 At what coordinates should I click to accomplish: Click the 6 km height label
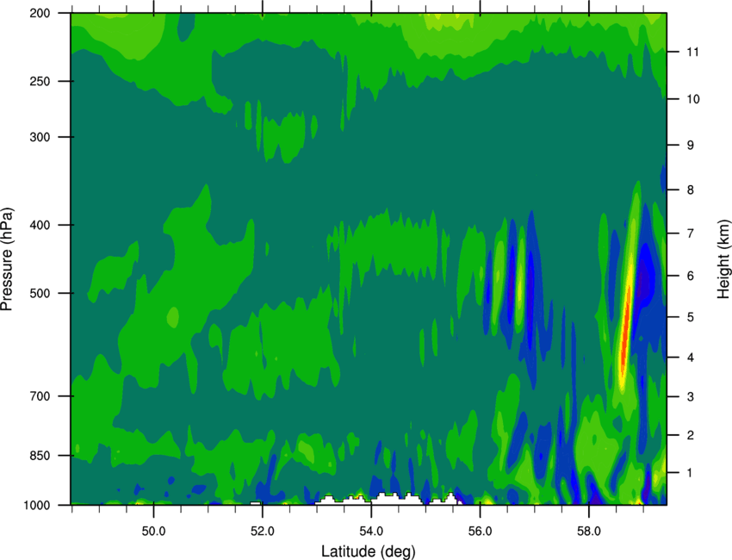691,276
